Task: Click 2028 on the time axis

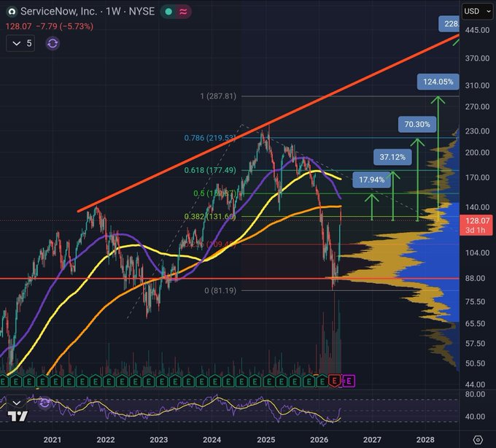Action: click(425, 440)
